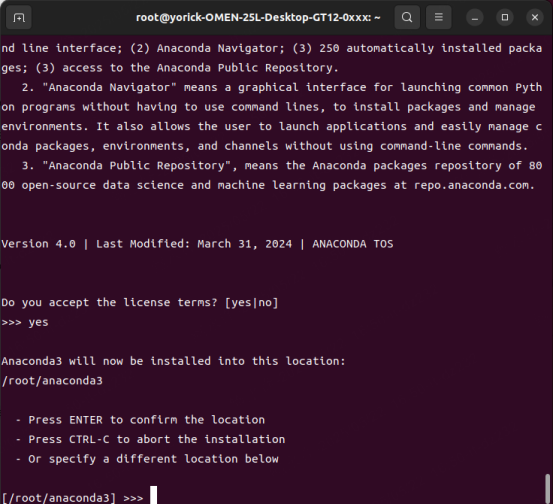
Task: Click 'Anaconda3 will now be installed' line
Action: [173, 361]
